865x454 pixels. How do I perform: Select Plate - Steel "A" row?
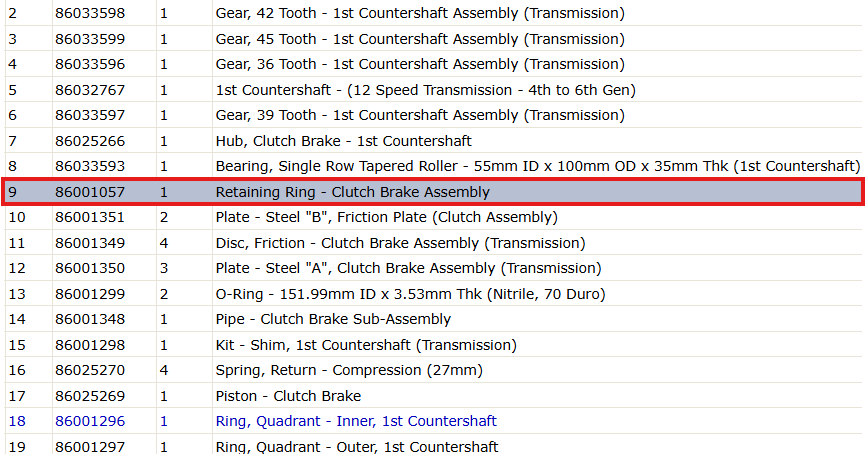pos(433,269)
